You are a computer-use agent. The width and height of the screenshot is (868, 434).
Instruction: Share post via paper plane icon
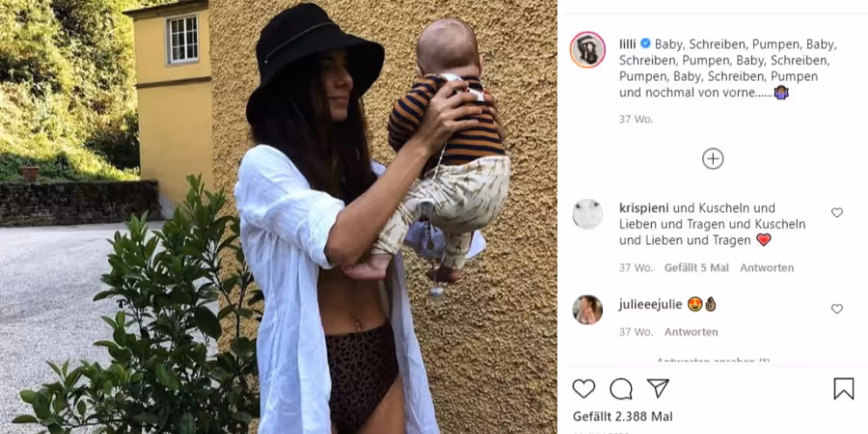658,388
